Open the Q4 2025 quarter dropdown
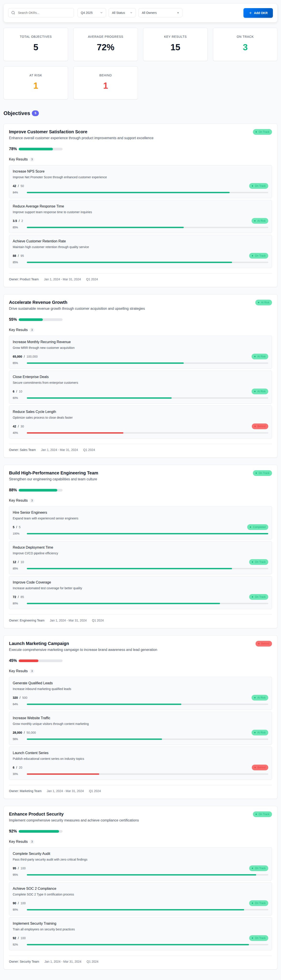This screenshot has height=980, width=281. pos(92,13)
